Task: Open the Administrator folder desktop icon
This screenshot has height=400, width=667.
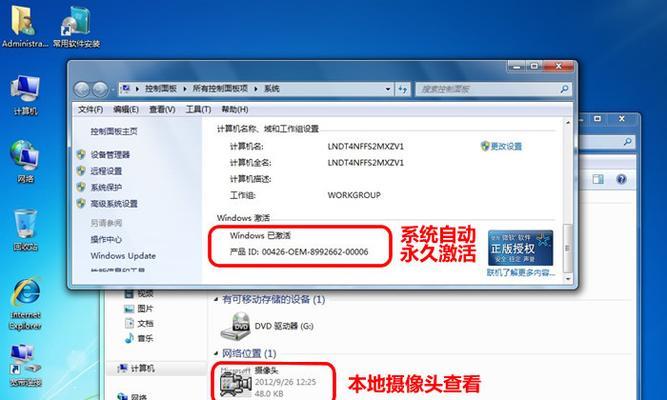Action: [x=24, y=25]
